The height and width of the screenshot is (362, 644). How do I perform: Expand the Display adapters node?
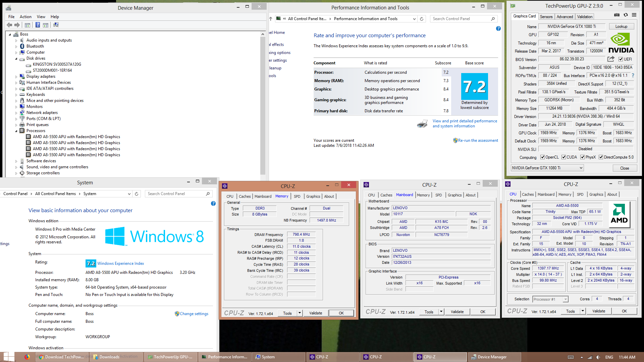(16, 76)
